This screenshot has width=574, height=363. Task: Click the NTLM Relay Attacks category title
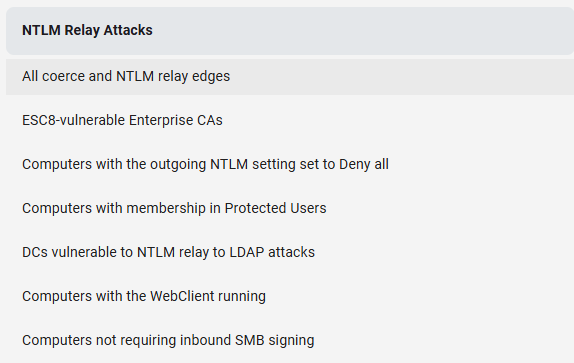click(87, 30)
